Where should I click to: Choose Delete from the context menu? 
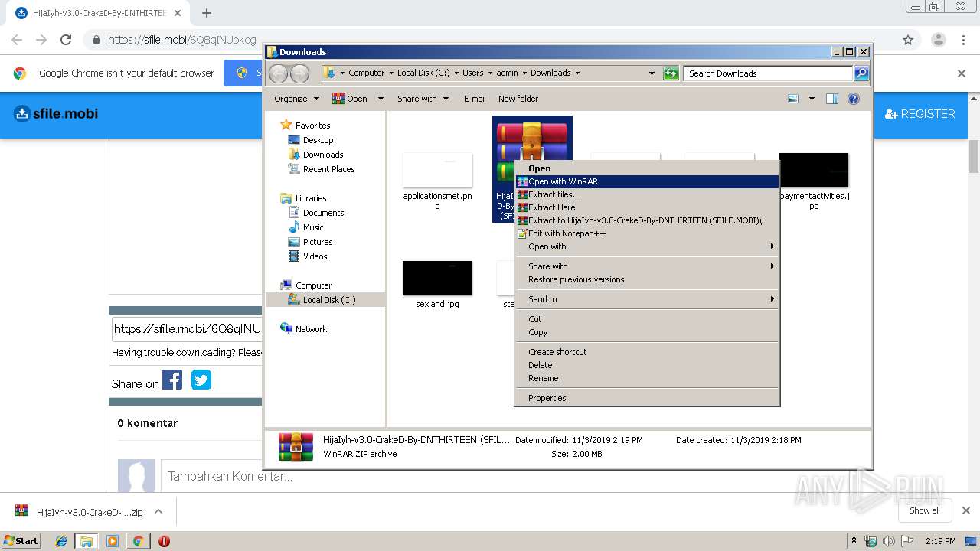tap(647, 365)
